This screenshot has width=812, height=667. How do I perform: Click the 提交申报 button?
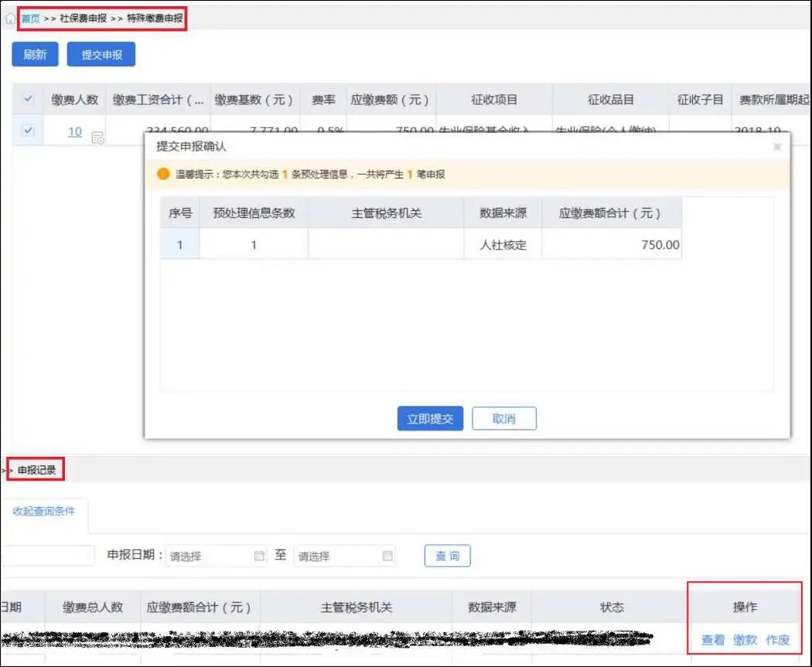(x=101, y=54)
